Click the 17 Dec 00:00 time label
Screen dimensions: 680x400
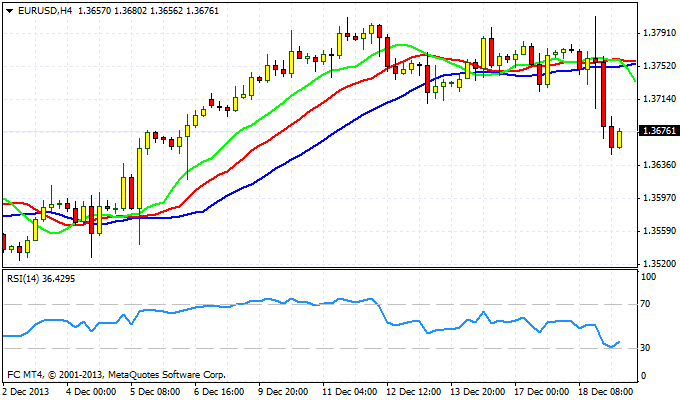542,391
